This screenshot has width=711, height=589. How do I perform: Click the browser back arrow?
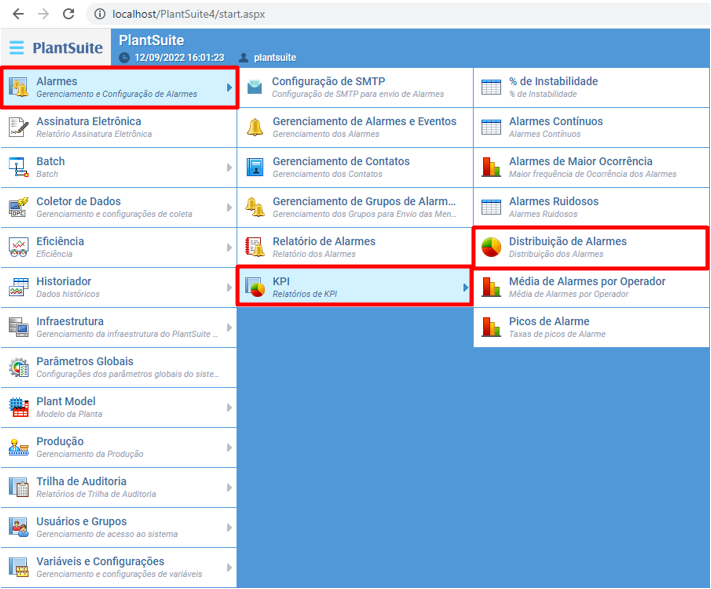[18, 14]
